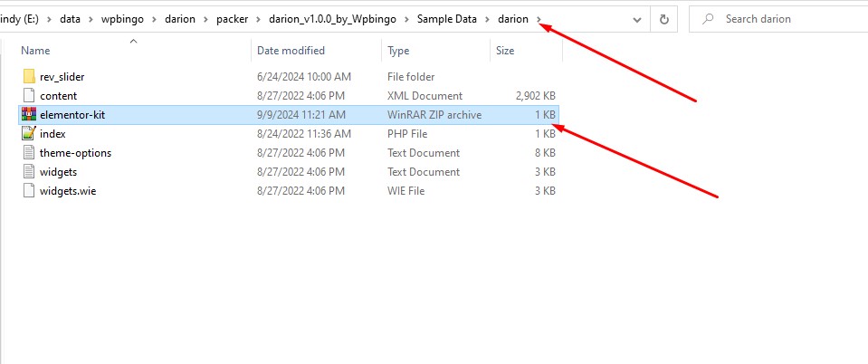
Task: Click the index PHP file icon
Action: click(x=28, y=134)
